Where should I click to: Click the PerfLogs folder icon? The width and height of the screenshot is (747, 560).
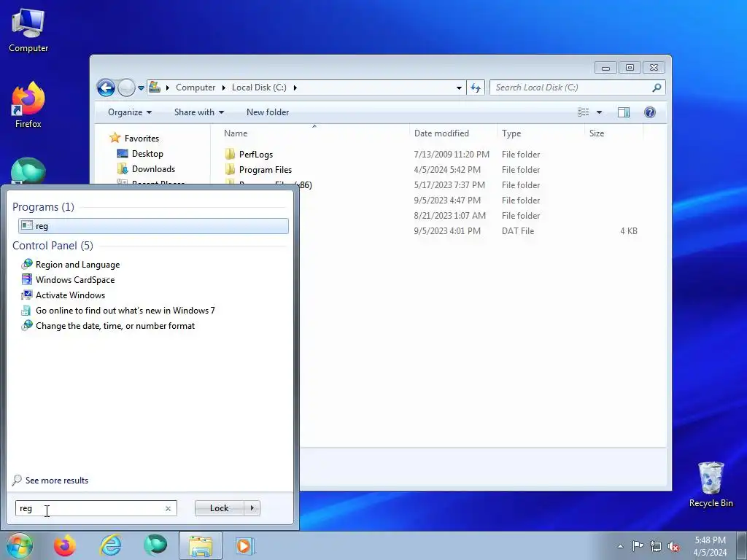[x=230, y=154]
